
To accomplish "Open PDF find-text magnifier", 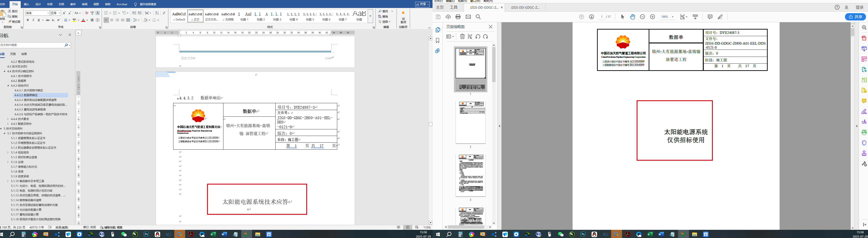I will 478,17.
